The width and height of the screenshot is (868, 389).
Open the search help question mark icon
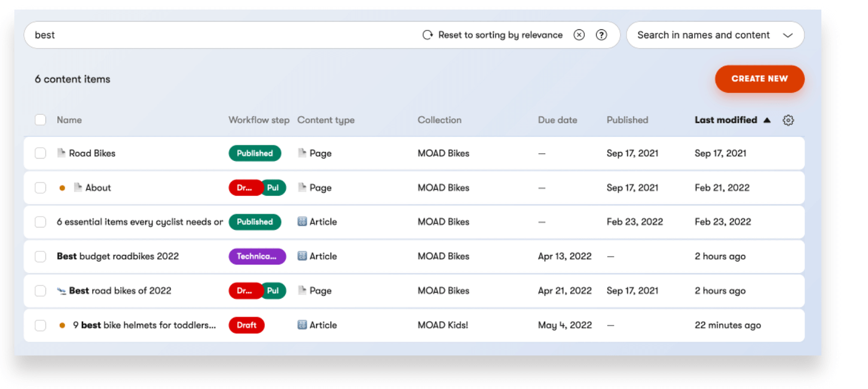point(601,35)
